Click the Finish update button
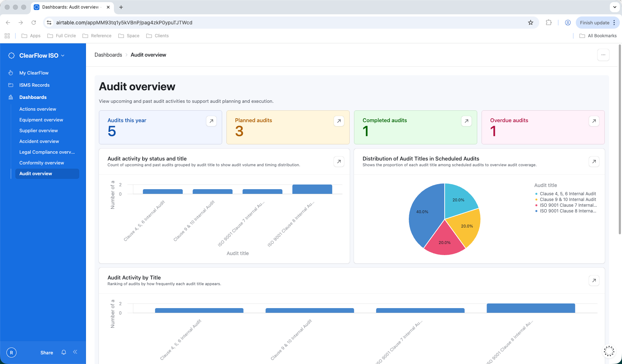The image size is (622, 364). tap(594, 23)
